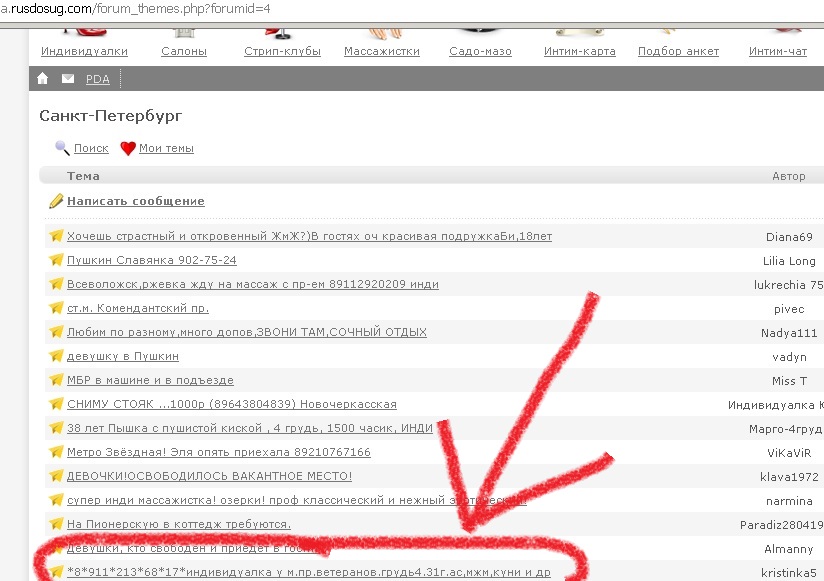824x581 pixels.
Task: Open the Мои темы link
Action: [x=166, y=148]
